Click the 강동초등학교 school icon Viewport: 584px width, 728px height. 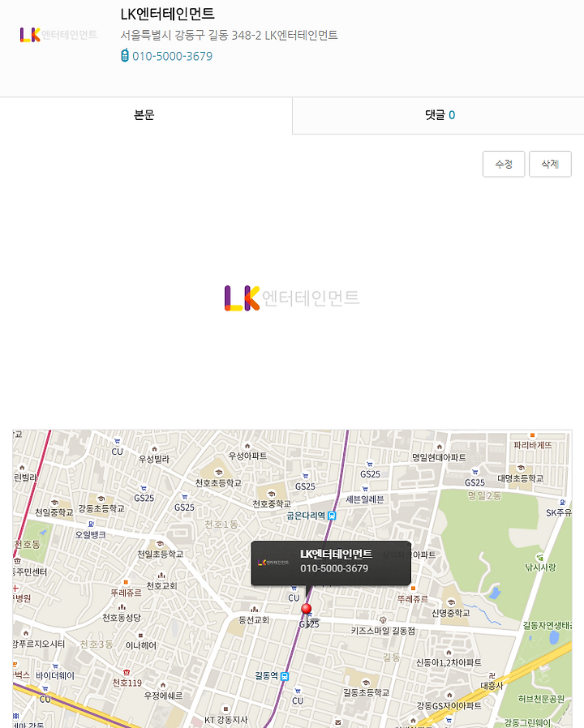(x=101, y=499)
